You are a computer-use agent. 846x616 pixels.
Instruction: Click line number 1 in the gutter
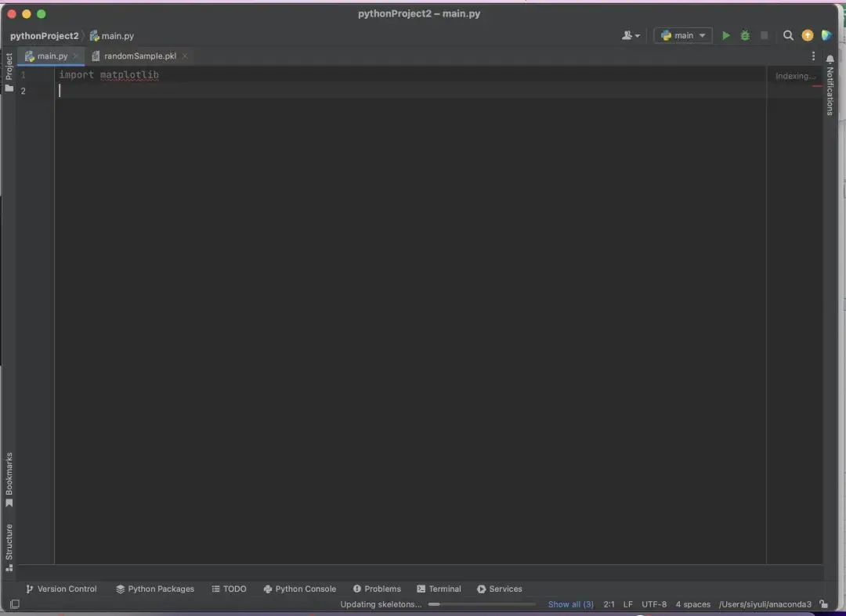23,75
